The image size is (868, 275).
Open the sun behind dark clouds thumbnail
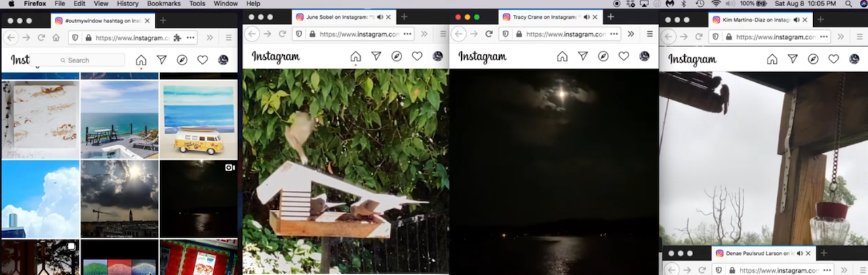[x=119, y=198]
